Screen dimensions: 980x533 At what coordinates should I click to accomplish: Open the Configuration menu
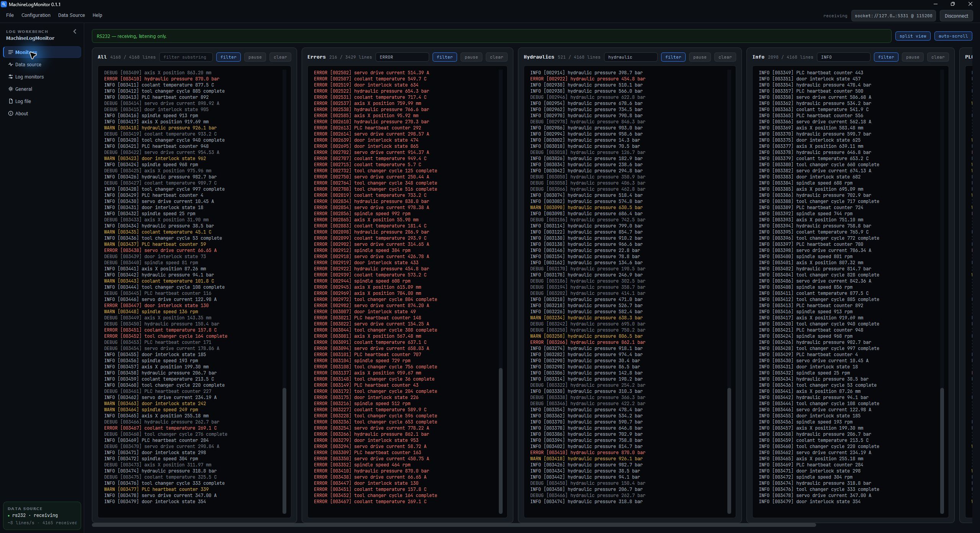click(x=36, y=15)
